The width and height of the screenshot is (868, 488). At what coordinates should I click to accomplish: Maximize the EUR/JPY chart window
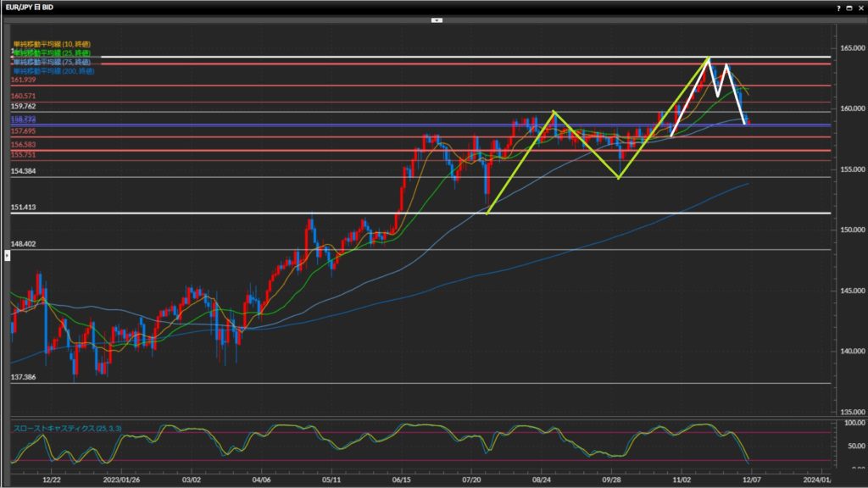[x=849, y=7]
